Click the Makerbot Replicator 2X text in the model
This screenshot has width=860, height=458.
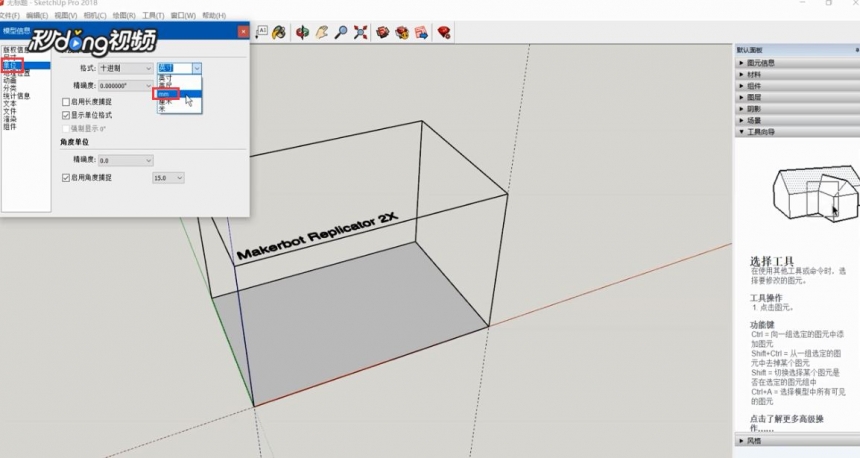point(317,236)
